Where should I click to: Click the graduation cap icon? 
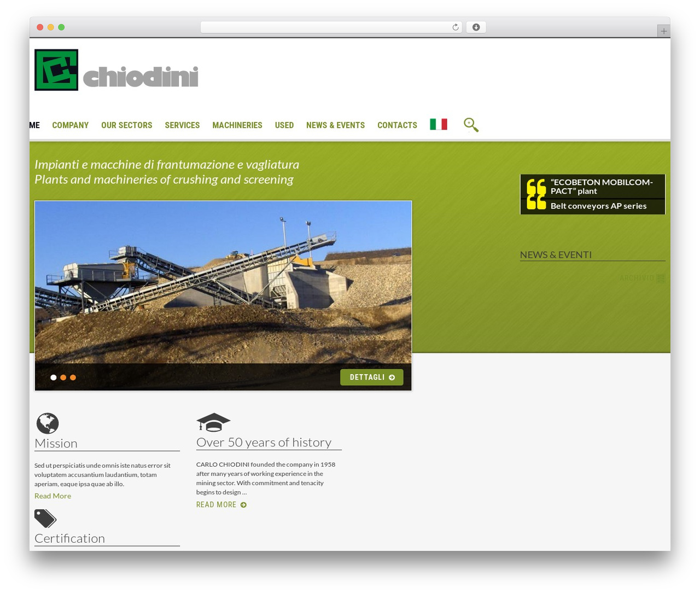213,422
